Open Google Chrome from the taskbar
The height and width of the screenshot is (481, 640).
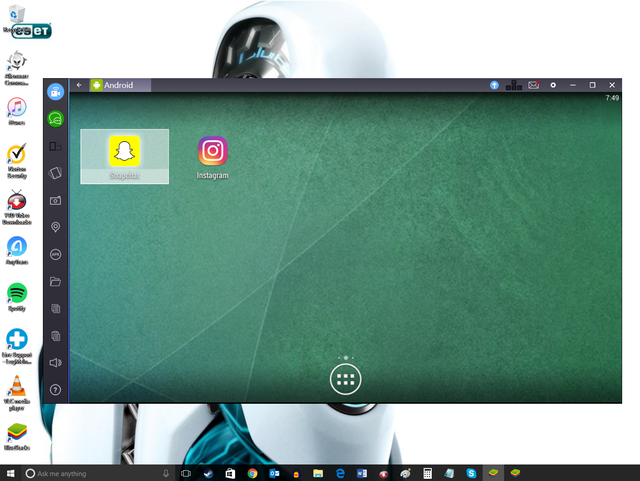click(252, 473)
